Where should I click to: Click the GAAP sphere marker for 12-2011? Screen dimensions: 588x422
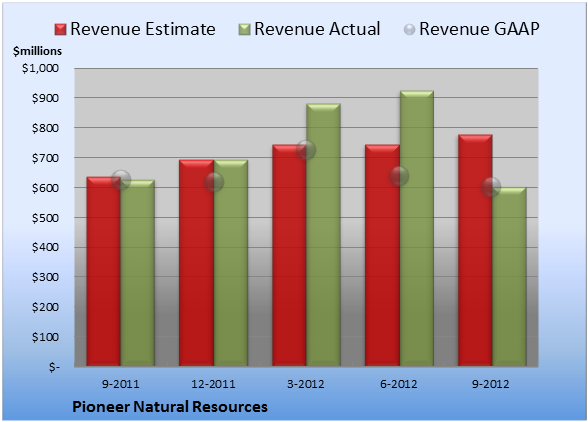tap(214, 182)
